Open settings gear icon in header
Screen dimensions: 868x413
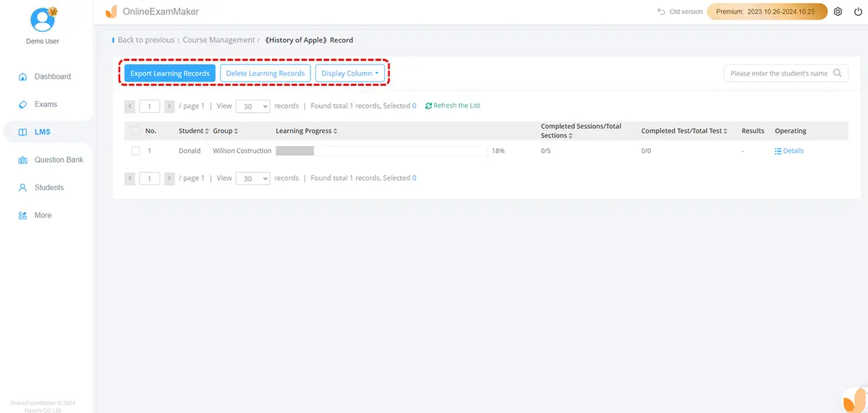(838, 12)
